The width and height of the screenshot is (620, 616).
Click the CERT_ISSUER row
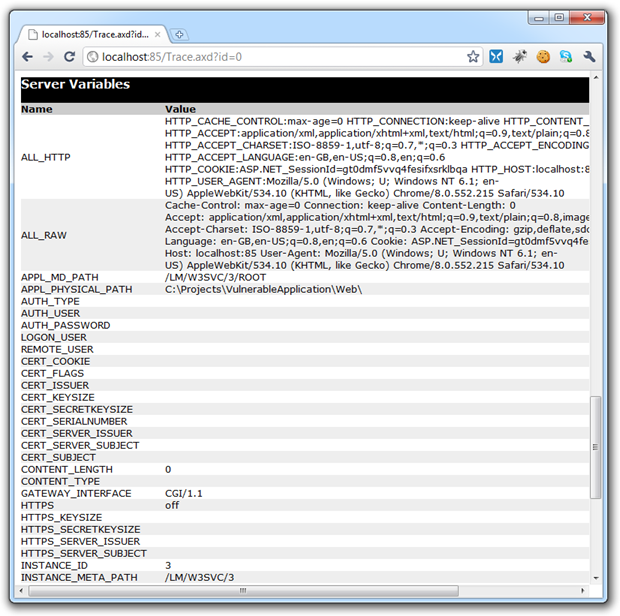tap(305, 385)
